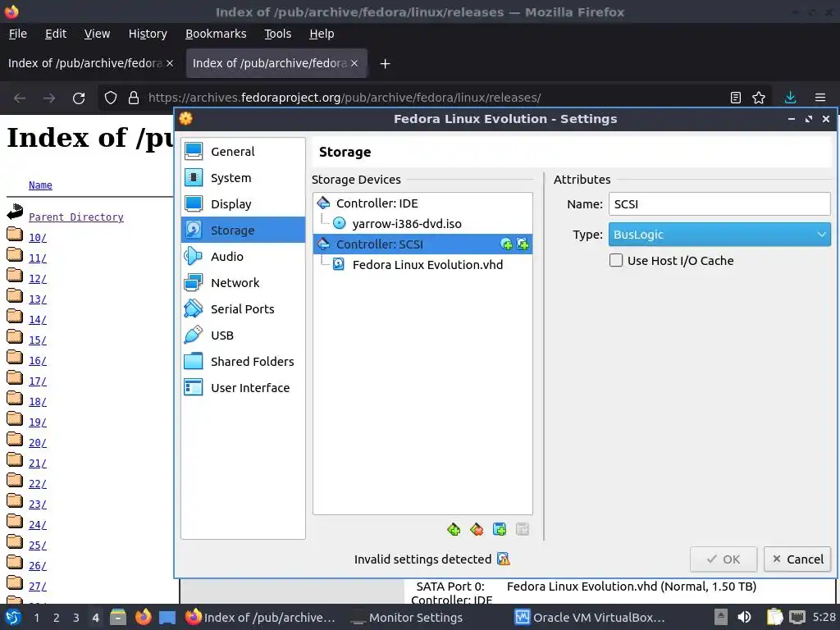Reload the Firefox page
This screenshot has height=630, width=840.
[x=79, y=98]
